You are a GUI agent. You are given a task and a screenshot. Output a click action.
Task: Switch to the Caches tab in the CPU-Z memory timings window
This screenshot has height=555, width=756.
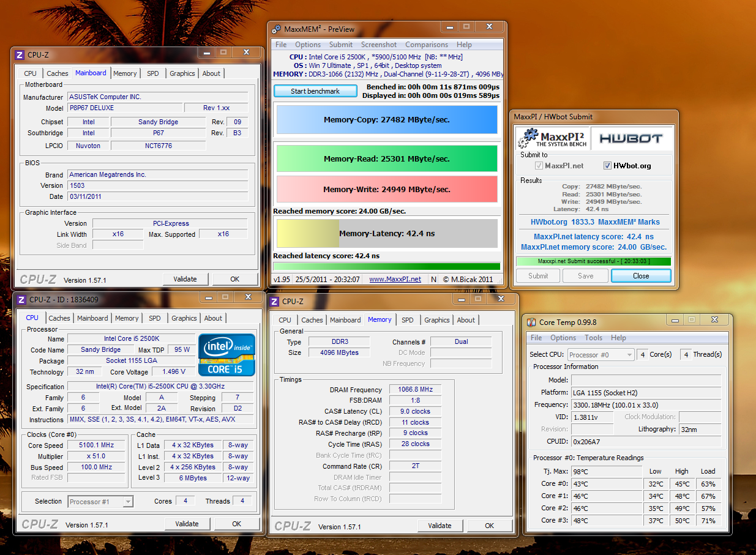[x=312, y=320]
